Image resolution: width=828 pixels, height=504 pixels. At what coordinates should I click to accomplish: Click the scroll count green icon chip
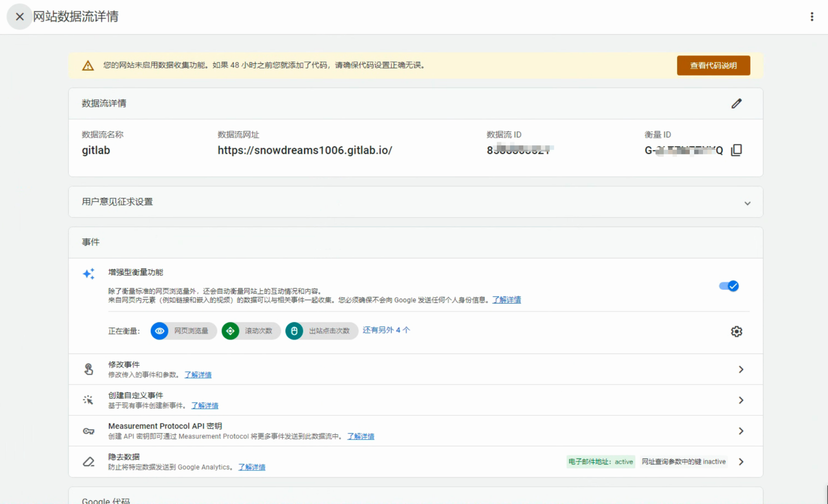click(231, 331)
